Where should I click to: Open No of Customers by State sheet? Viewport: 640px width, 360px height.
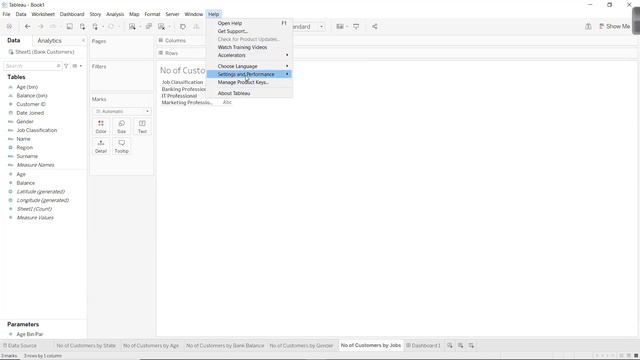tap(86, 345)
